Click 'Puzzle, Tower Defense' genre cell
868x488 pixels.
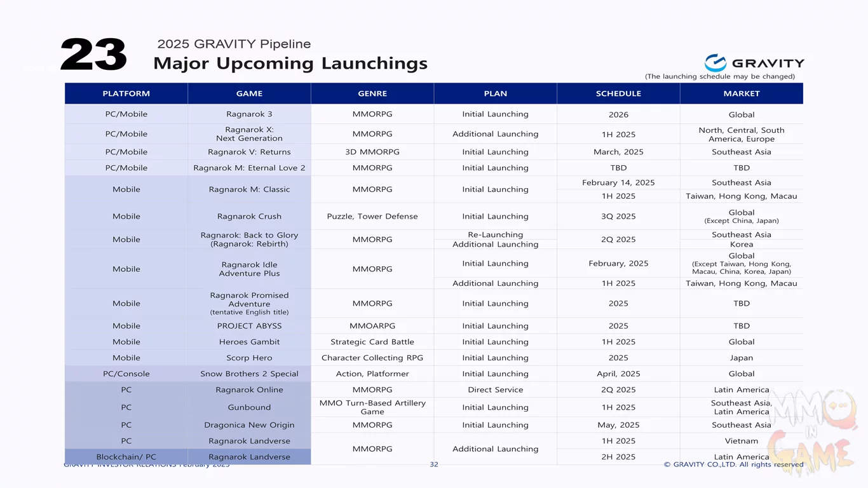click(372, 216)
